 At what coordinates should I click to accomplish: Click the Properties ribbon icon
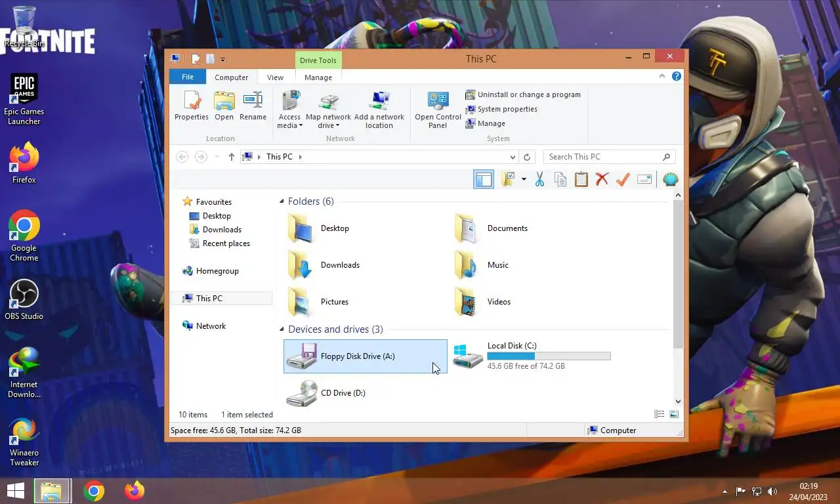pyautogui.click(x=192, y=106)
